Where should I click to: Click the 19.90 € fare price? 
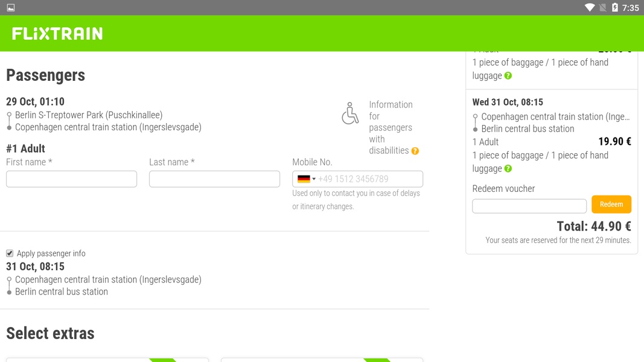tap(614, 142)
